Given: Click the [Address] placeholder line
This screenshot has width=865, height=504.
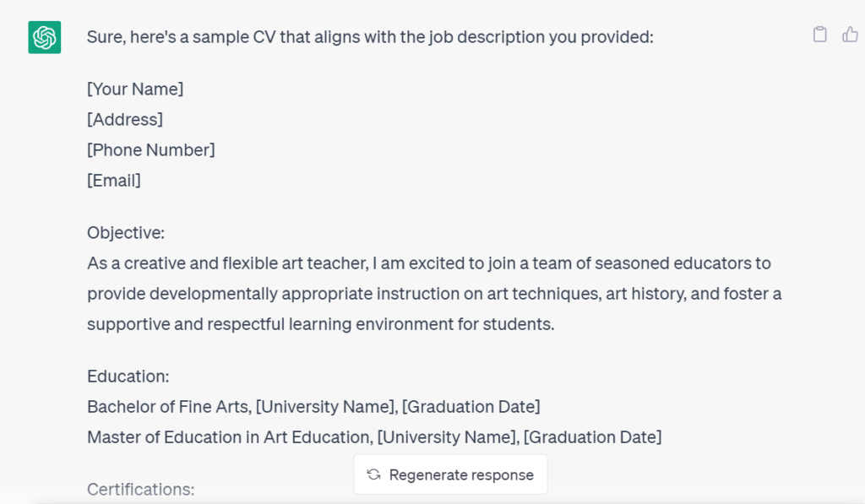Looking at the screenshot, I should (125, 119).
